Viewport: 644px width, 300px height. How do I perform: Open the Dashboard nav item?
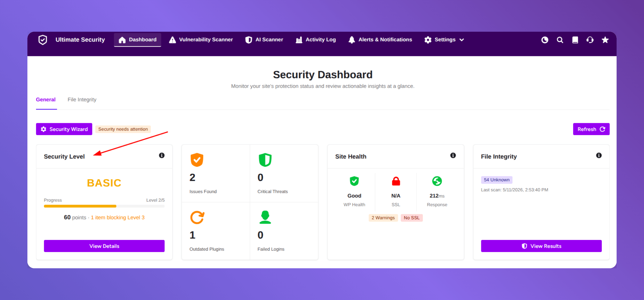(x=138, y=40)
